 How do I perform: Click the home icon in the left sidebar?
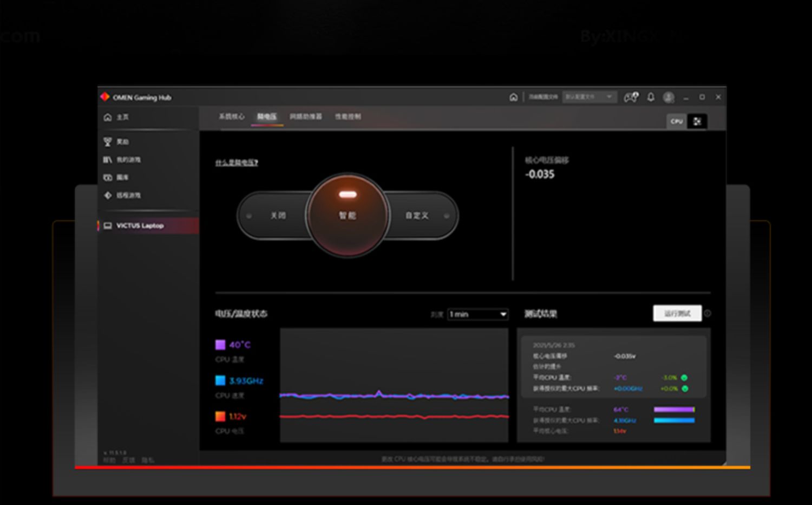tap(108, 117)
